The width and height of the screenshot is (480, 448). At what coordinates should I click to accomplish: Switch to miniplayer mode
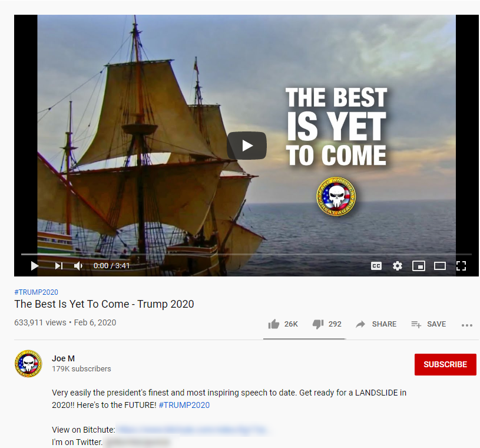point(419,266)
